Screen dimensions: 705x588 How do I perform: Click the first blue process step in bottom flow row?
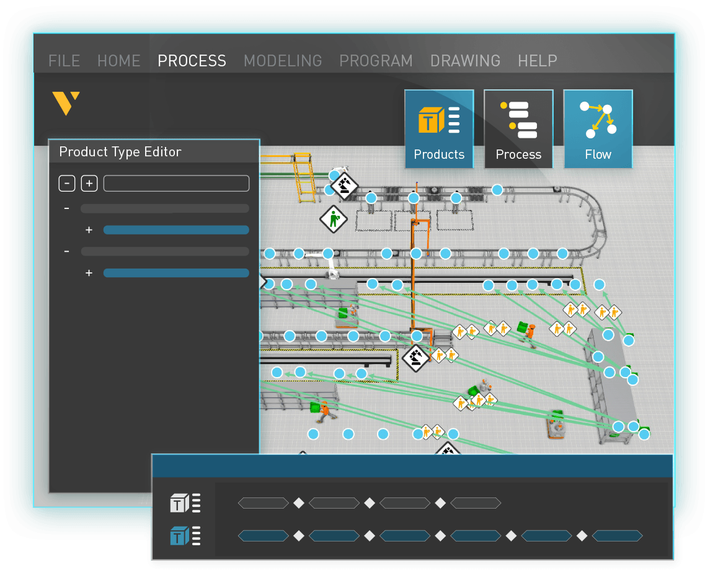[x=264, y=536]
